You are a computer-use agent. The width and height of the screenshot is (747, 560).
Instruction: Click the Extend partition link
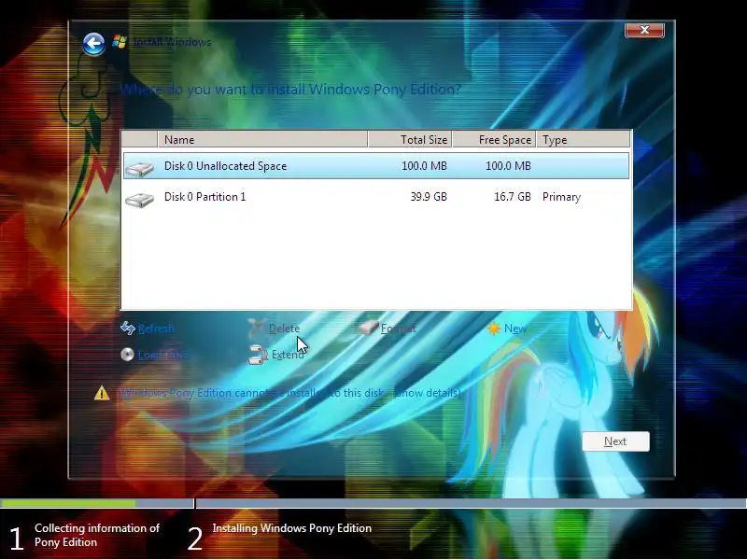(288, 355)
